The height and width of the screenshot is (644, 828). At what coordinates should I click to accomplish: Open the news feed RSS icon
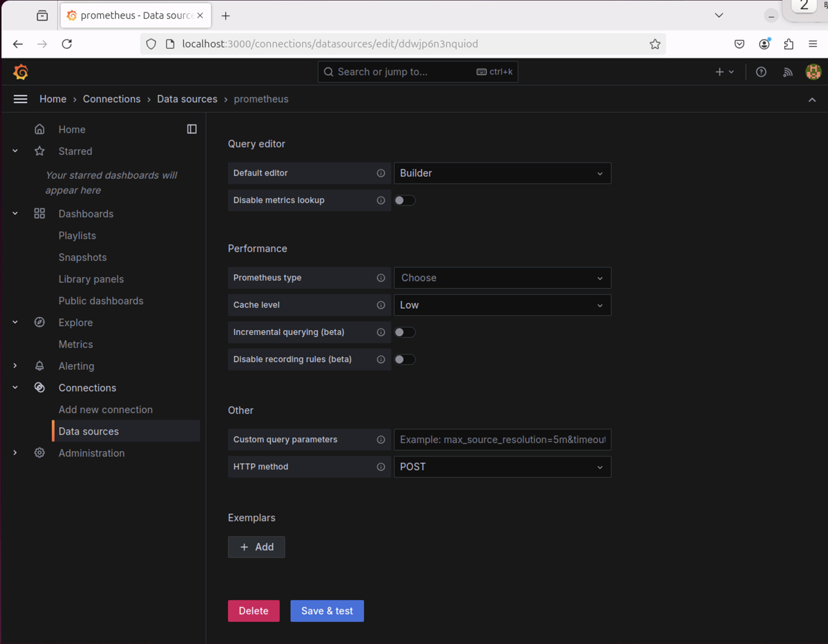click(x=788, y=72)
